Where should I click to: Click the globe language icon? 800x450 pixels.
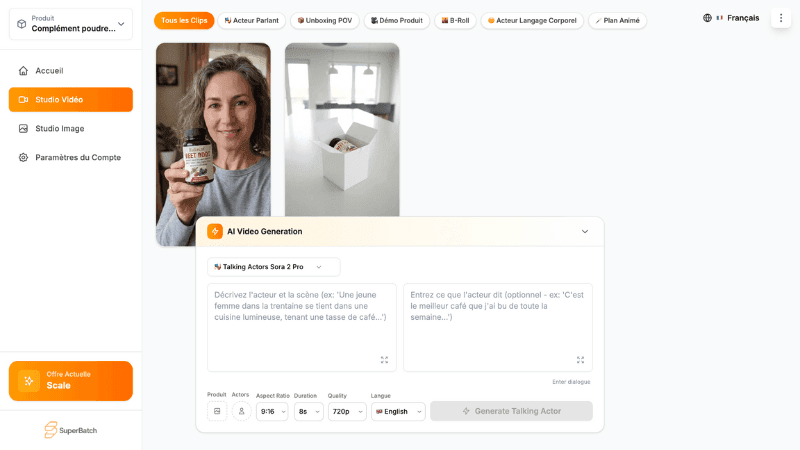[x=707, y=18]
